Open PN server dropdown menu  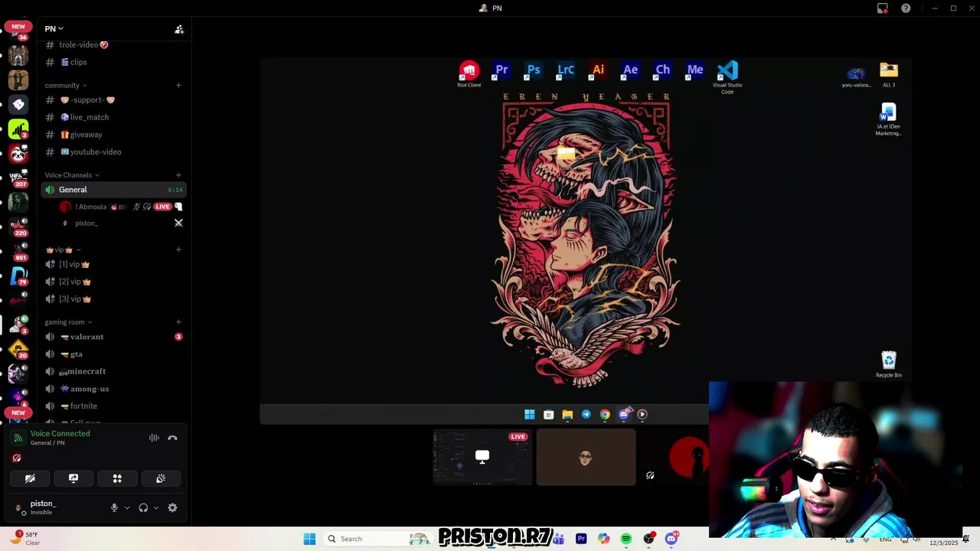point(54,28)
